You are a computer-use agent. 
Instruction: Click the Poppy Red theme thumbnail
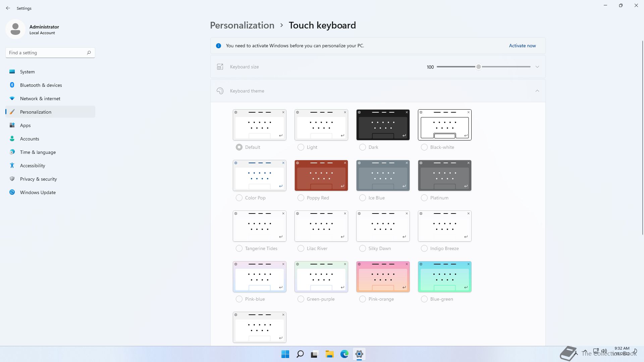(321, 176)
